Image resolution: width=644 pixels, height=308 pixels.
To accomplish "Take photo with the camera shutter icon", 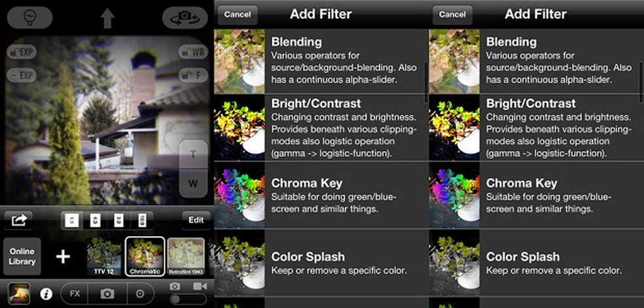I will 107,294.
